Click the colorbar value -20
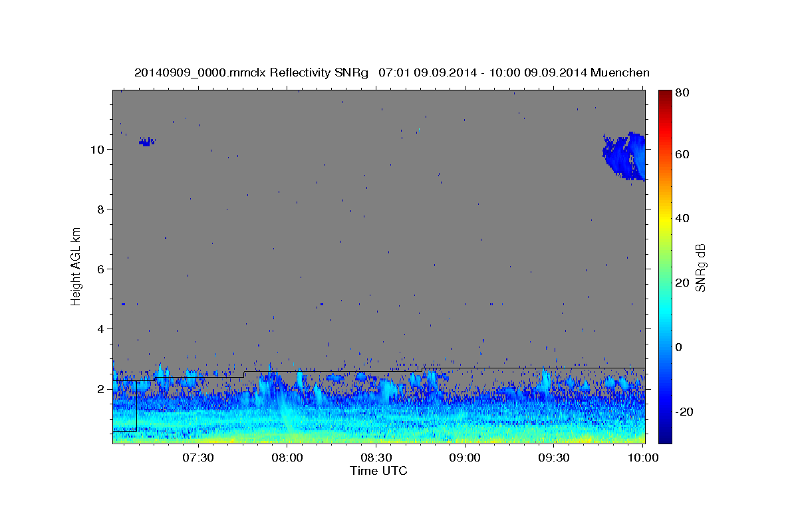This screenshot has height=532, width=798. (683, 412)
